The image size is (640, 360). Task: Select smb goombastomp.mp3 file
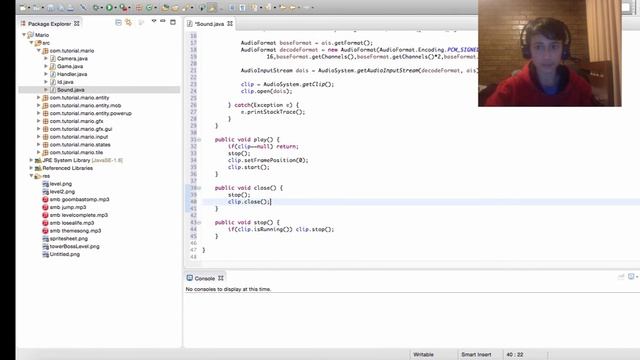(79, 199)
